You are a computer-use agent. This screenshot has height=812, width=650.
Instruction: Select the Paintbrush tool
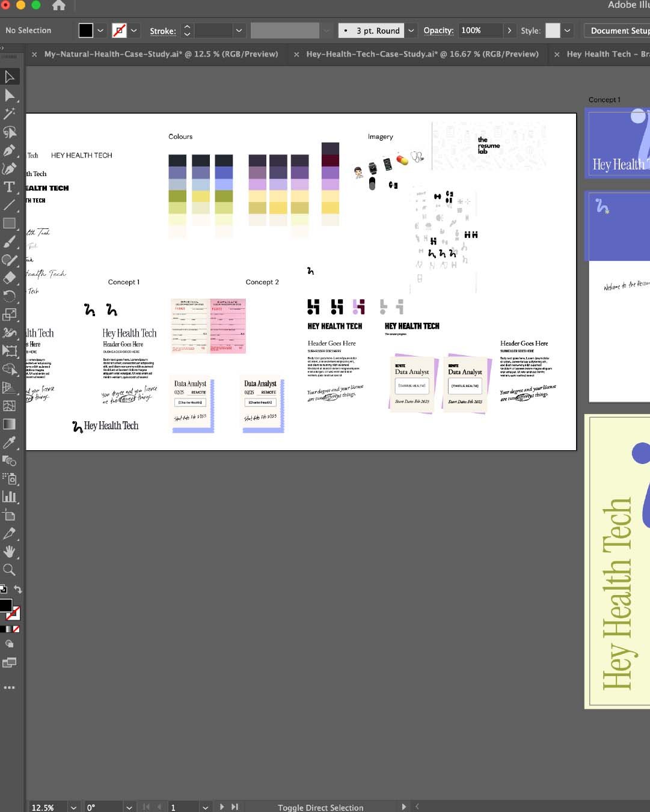[10, 242]
